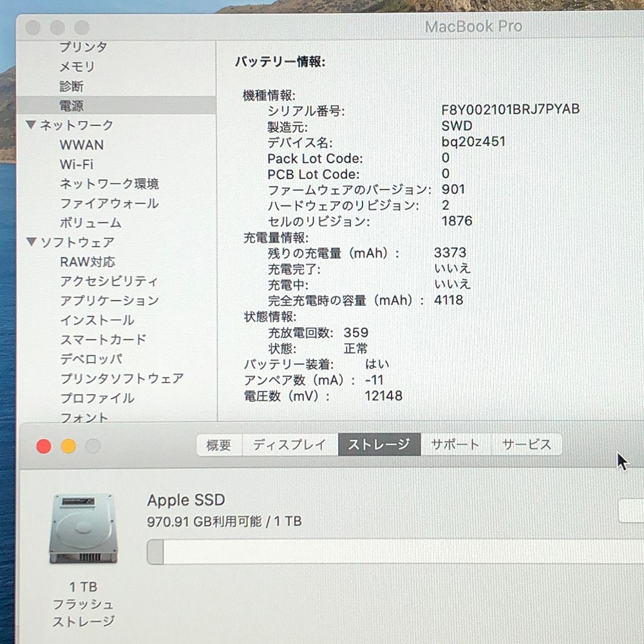Select プロファイル in the sidebar
This screenshot has width=644, height=644.
pos(97,398)
